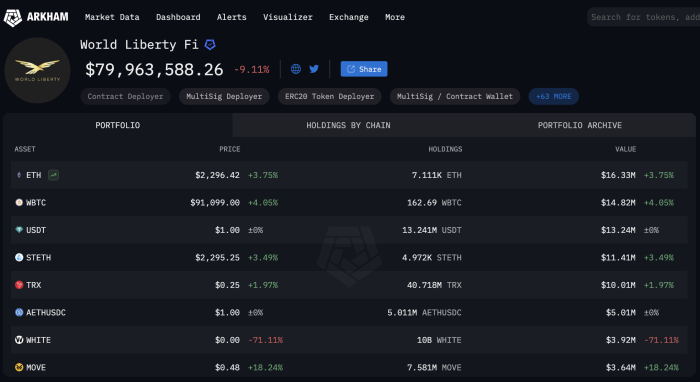Open the Exchange menu item
Screen dimensions: 700x382
(349, 17)
